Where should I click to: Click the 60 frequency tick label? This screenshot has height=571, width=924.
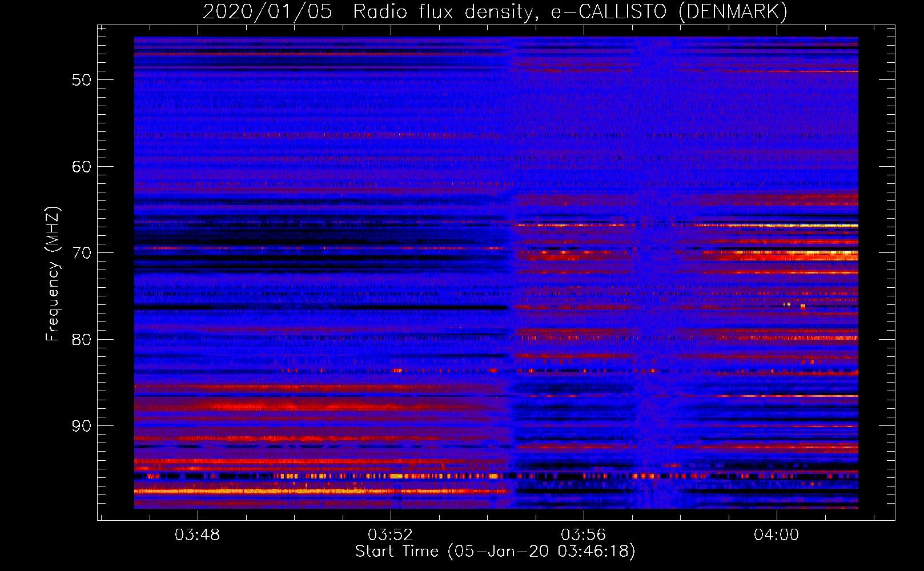pyautogui.click(x=82, y=167)
